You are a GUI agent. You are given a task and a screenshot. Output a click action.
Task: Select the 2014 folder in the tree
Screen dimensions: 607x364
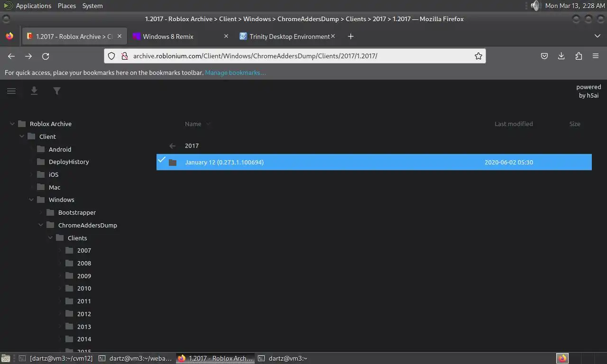click(x=84, y=339)
